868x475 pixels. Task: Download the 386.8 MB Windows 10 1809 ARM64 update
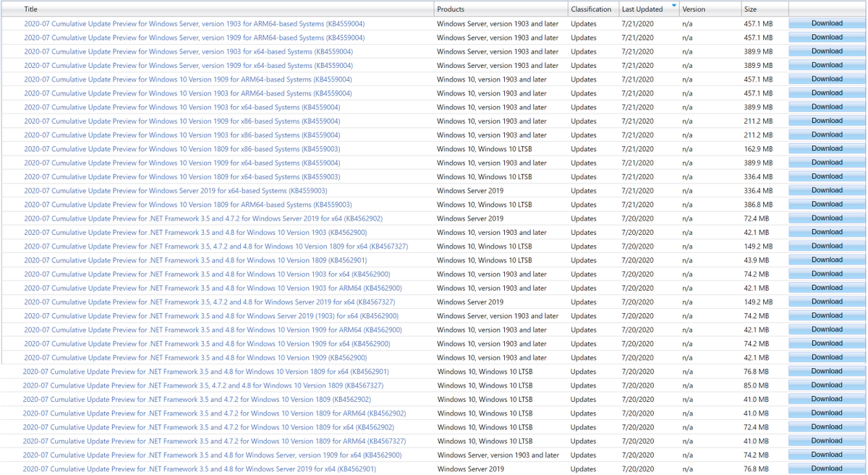click(x=827, y=204)
